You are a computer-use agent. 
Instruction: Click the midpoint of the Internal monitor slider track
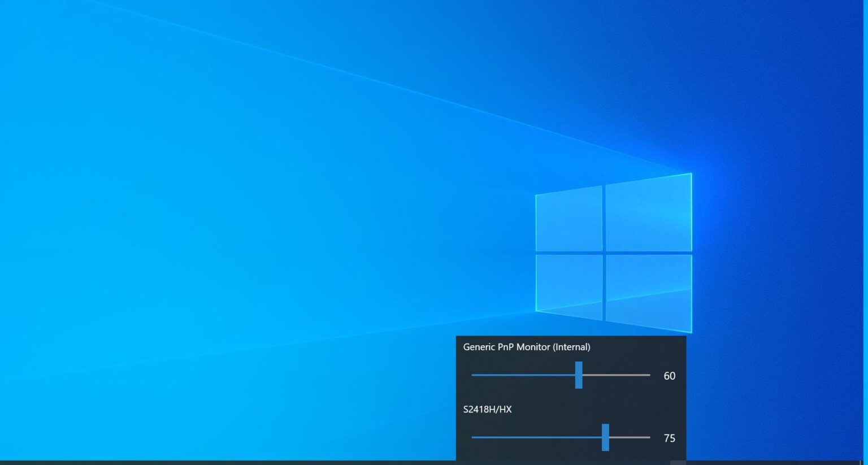[x=560, y=375]
